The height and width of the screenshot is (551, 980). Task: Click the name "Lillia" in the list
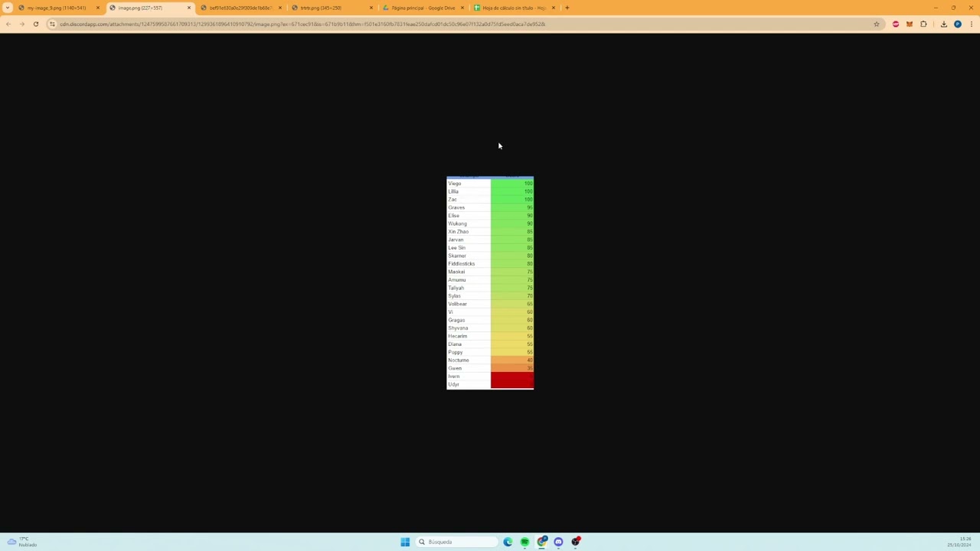(x=453, y=191)
